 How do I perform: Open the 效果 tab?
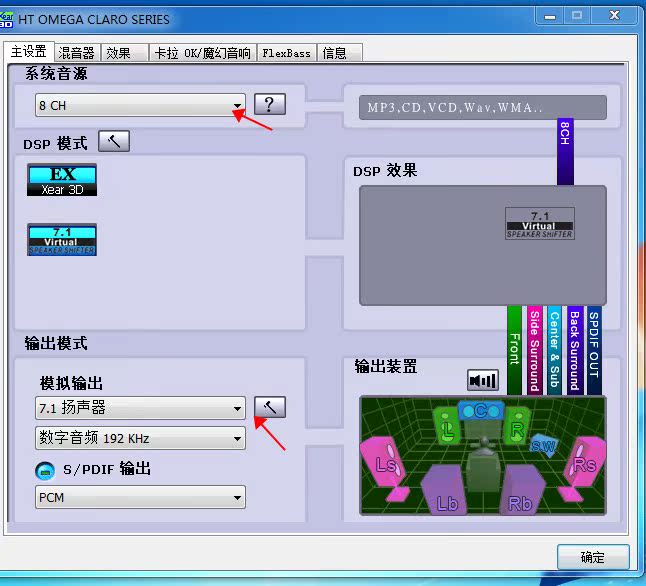124,53
